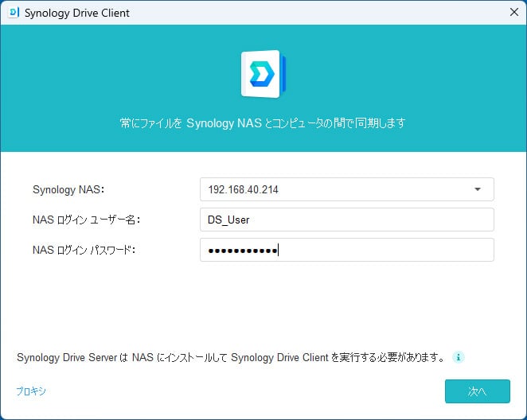Focus the username field containing DS_User
527x420 pixels.
[346, 220]
